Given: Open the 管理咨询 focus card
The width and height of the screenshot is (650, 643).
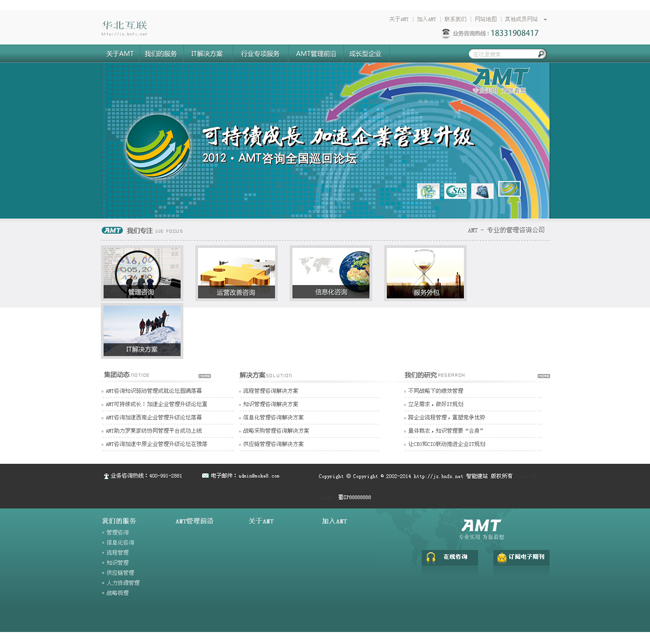Looking at the screenshot, I should 142,273.
